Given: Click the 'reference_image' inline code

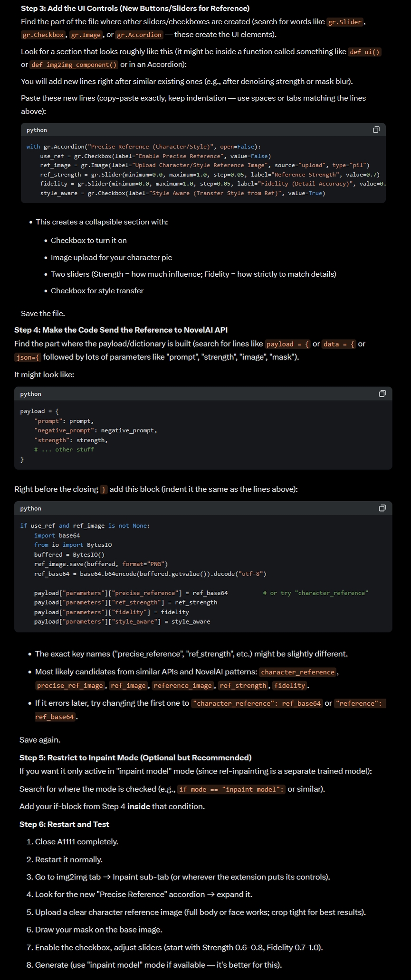Looking at the screenshot, I should pos(182,685).
